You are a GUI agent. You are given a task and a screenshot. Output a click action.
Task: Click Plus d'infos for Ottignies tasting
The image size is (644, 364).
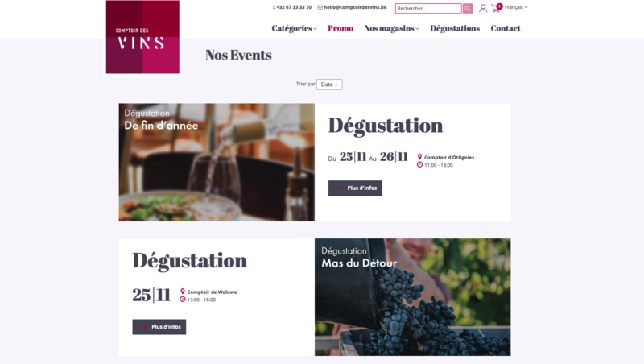(355, 188)
